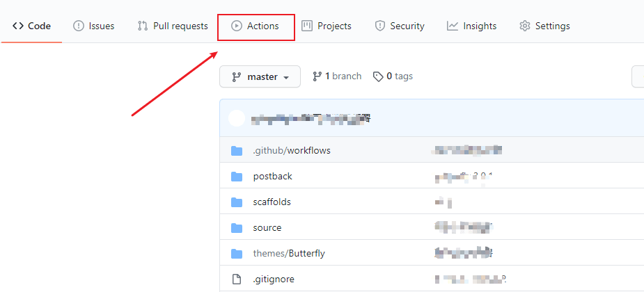The image size is (644, 292).
Task: Go to the Actions tab
Action: pos(256,26)
